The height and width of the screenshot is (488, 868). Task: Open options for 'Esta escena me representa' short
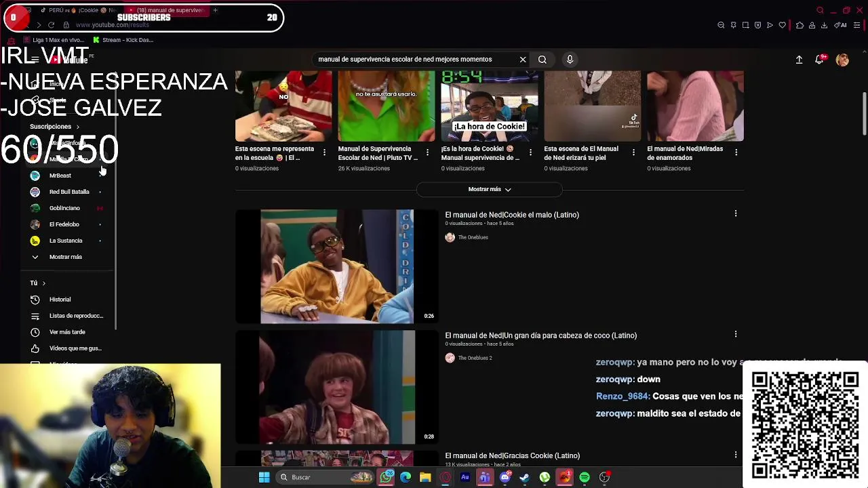click(x=324, y=152)
